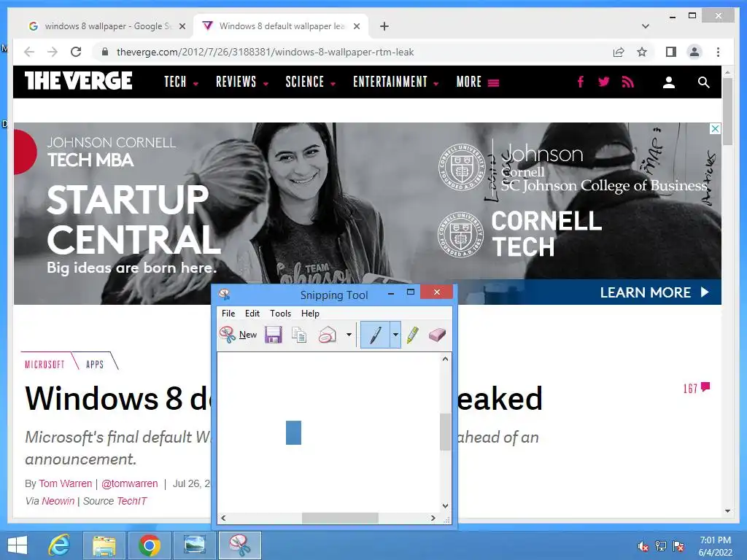This screenshot has height=560, width=747.
Task: Click the Verge account login icon
Action: pyautogui.click(x=669, y=82)
